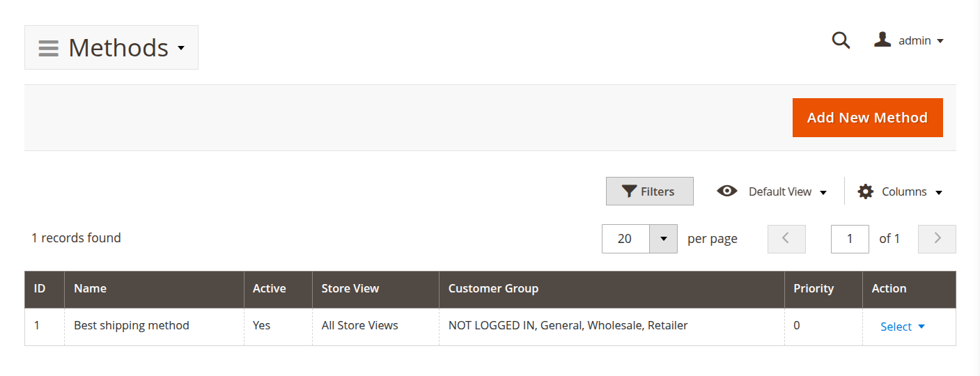Viewport: 980px width, 376px height.
Task: Click the current page number field
Action: [849, 239]
